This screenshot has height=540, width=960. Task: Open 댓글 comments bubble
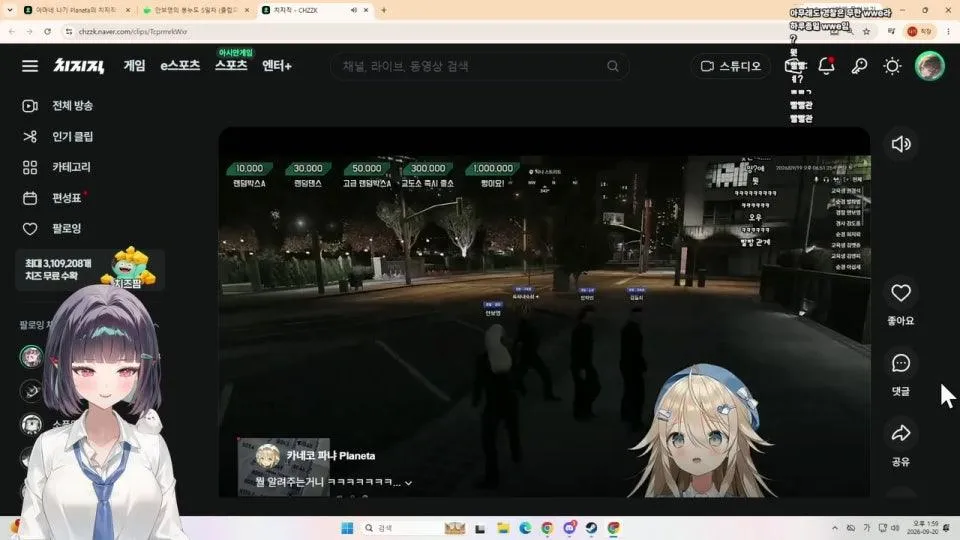click(x=901, y=363)
